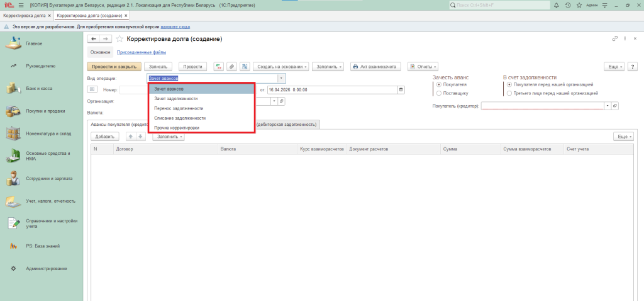Click the Дт/Кт postings icon in toolbar
This screenshot has height=301, width=644.
coord(219,66)
